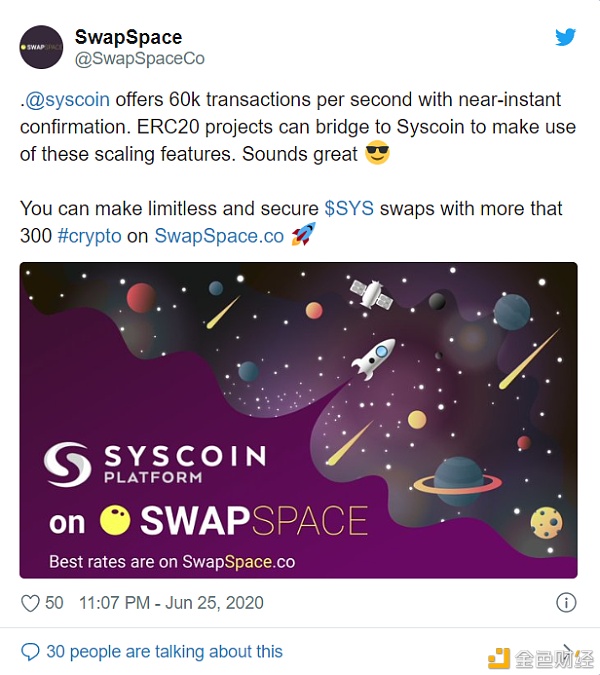Open the @SwapSpaceCo handle
The height and width of the screenshot is (675, 600).
point(139,59)
